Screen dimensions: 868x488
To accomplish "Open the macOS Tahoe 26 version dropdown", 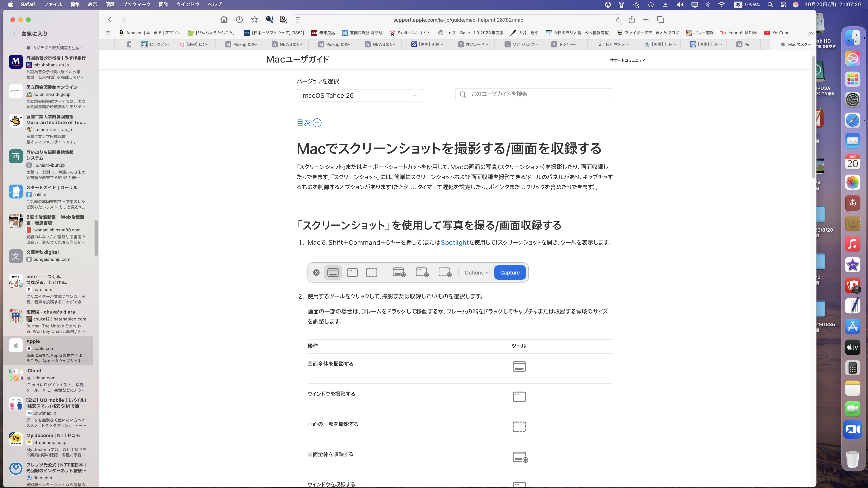I will pos(360,95).
